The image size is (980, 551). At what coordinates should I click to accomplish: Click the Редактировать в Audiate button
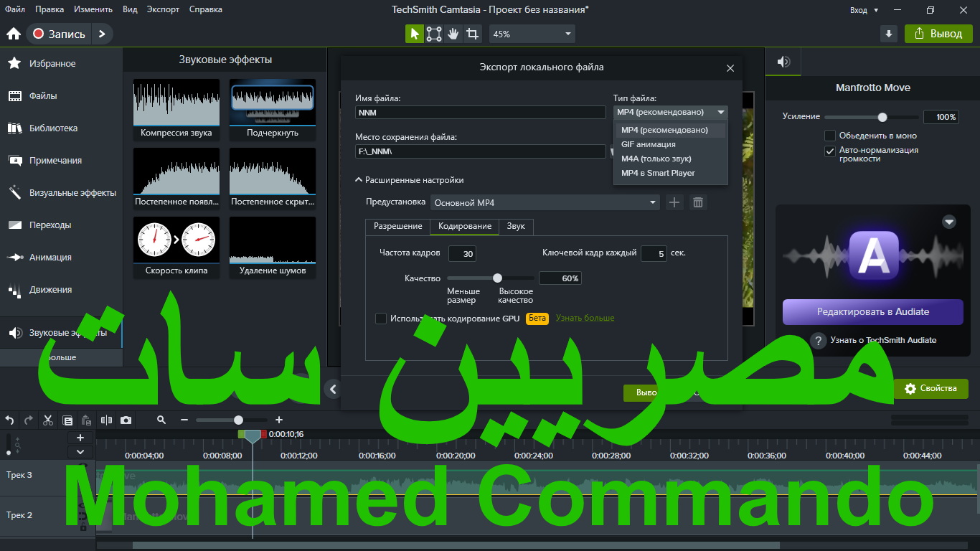tap(872, 312)
